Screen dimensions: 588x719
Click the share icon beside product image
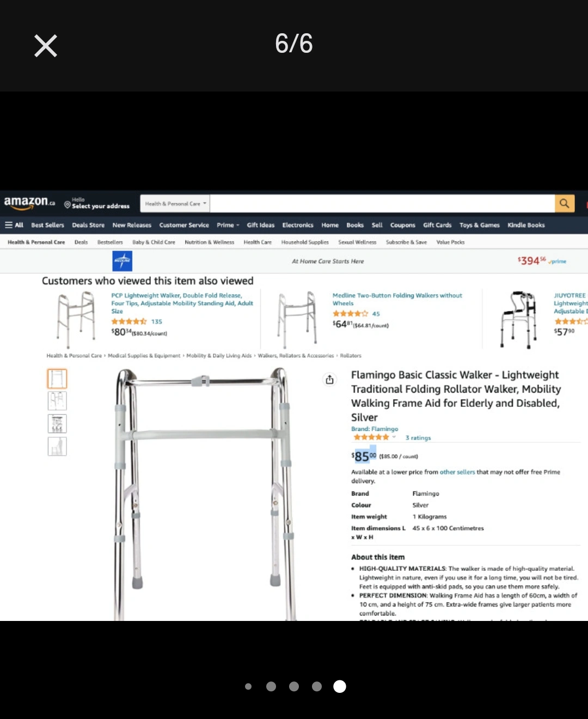coord(329,380)
